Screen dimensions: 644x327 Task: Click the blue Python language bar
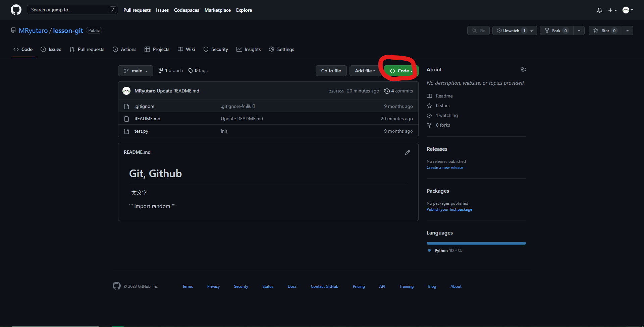476,243
